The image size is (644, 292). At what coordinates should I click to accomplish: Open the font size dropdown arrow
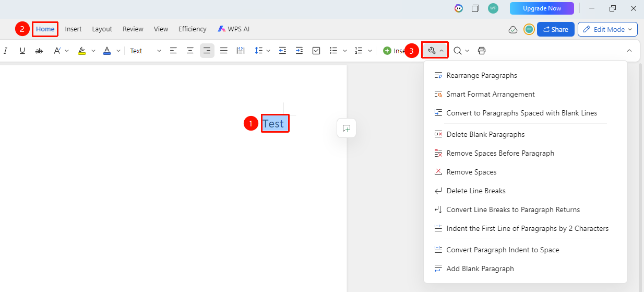click(x=67, y=51)
